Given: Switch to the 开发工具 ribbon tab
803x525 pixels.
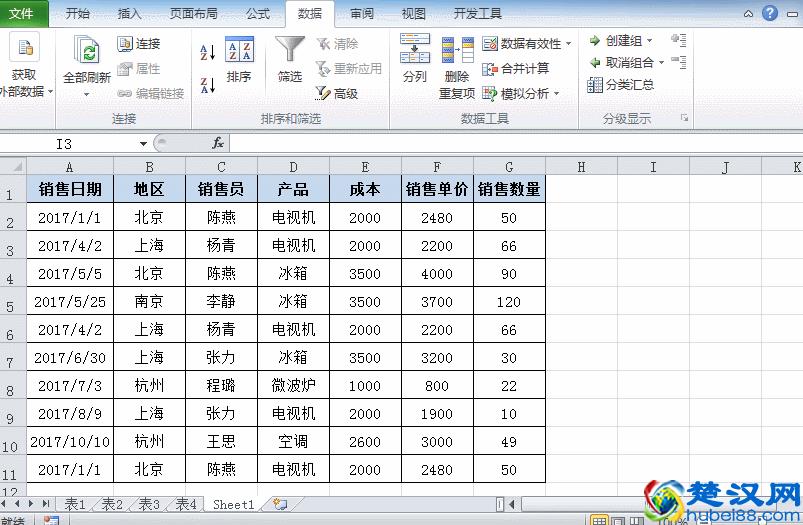Looking at the screenshot, I should pos(477,13).
